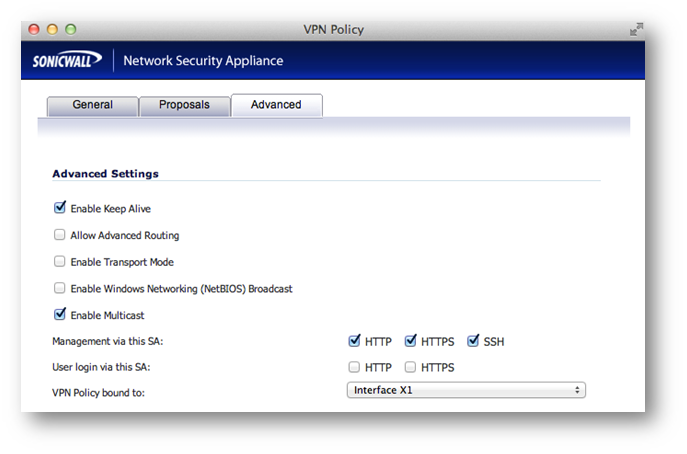687x454 pixels.
Task: Enable HTTP for User login via this SA
Action: [355, 368]
